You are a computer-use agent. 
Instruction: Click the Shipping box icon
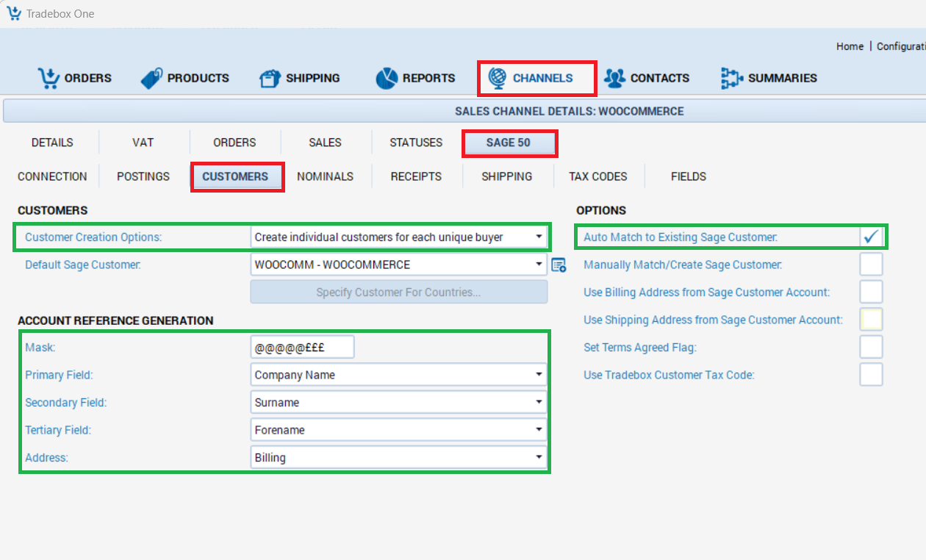(x=270, y=78)
